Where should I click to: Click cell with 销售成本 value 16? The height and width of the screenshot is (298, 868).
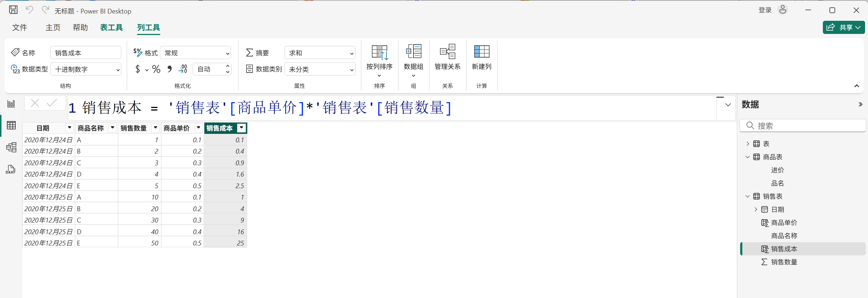pos(225,232)
